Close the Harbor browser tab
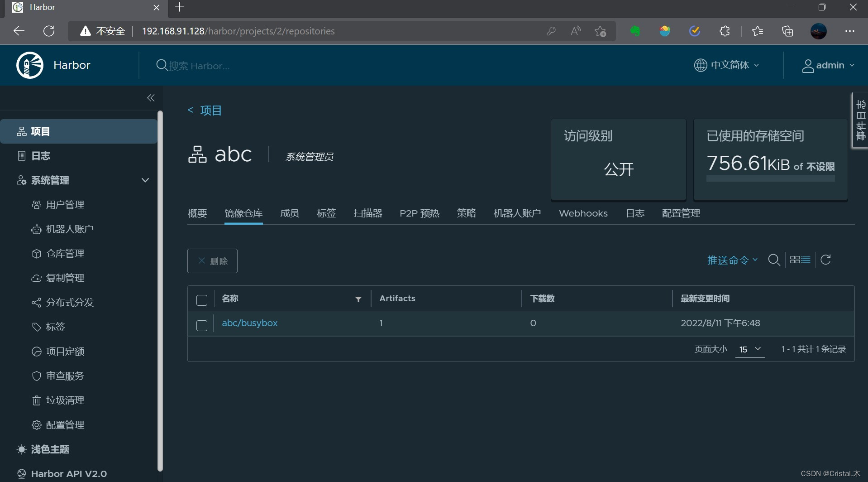The width and height of the screenshot is (868, 482). pos(157,7)
